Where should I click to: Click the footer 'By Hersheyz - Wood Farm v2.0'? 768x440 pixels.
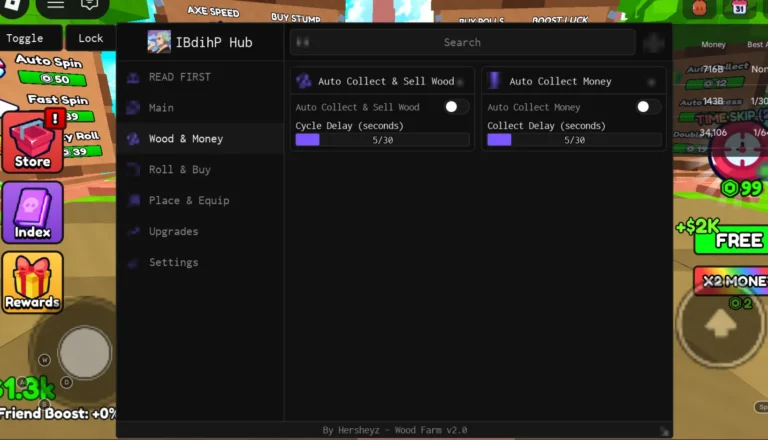coord(395,430)
